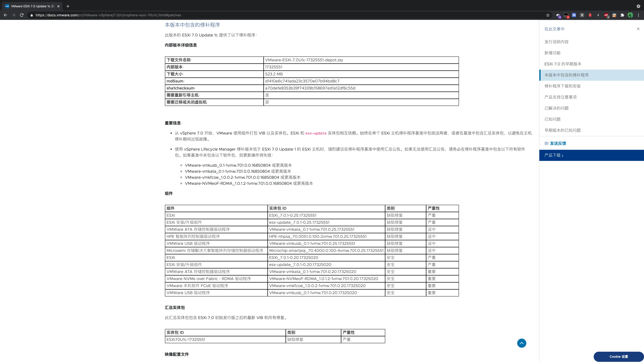Open the red egg extension
The height and width of the screenshot is (362, 644).
pyautogui.click(x=590, y=15)
